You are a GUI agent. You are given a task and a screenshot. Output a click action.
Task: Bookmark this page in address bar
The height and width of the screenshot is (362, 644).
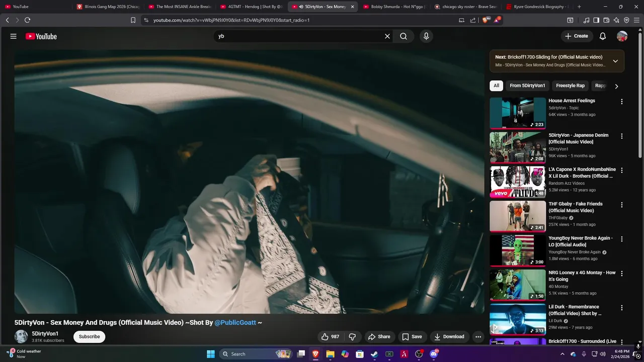tap(133, 20)
